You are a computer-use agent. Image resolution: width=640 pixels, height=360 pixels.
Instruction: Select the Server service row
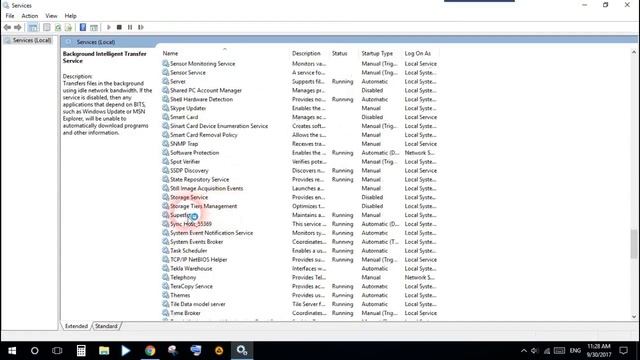pos(300,82)
